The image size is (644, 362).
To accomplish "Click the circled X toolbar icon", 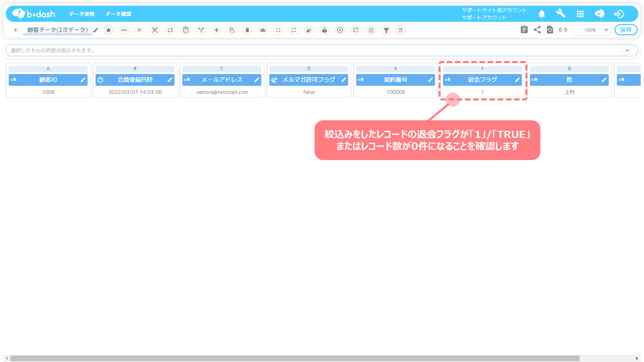I will tap(340, 30).
